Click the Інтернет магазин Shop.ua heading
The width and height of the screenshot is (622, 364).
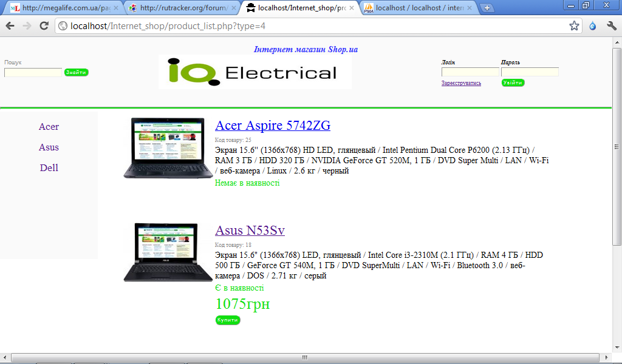click(x=306, y=50)
